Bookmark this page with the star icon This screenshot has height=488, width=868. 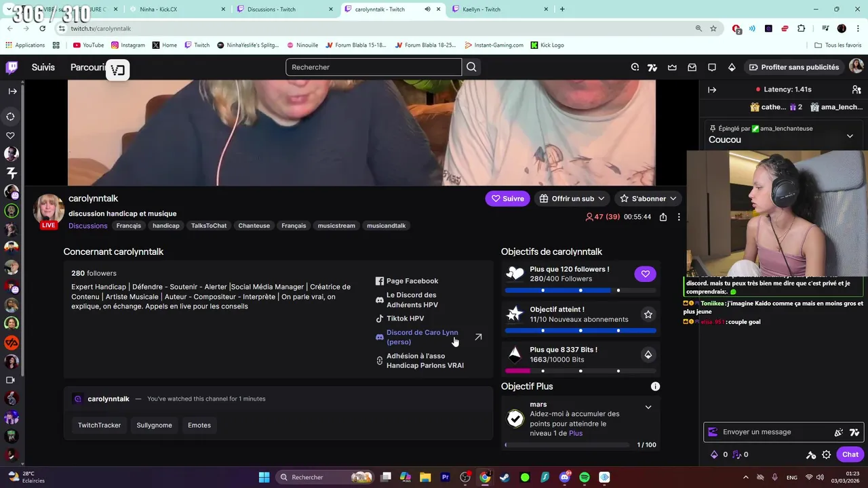[x=713, y=28]
